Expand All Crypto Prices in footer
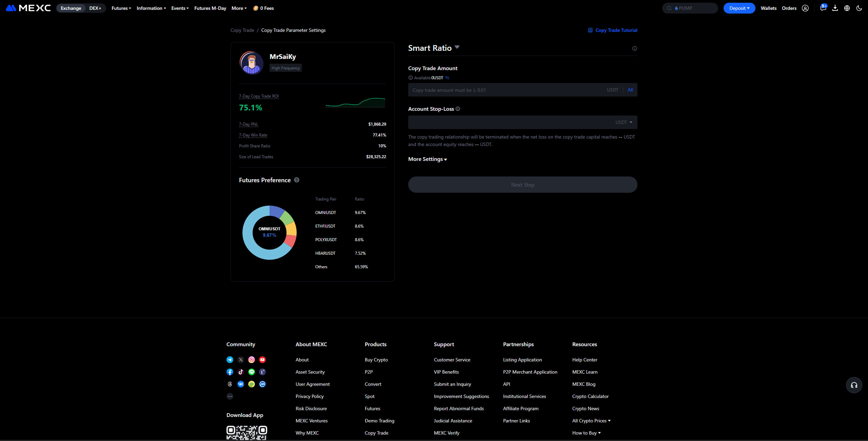Screen dimensions: 868x441 click(591, 421)
